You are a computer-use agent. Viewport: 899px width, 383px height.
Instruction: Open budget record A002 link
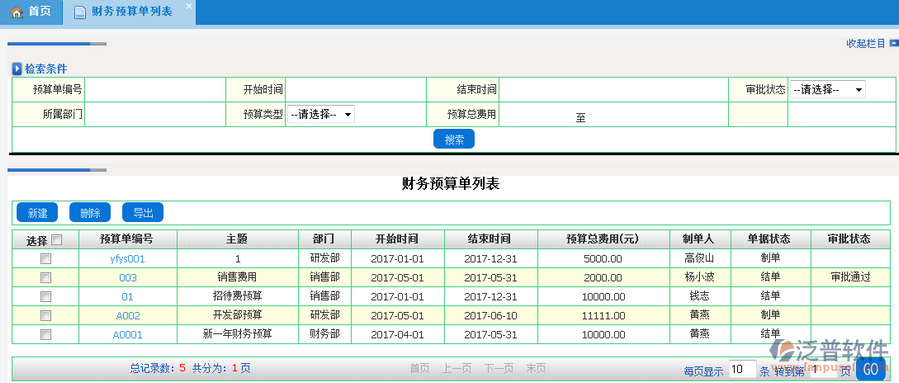tap(127, 316)
